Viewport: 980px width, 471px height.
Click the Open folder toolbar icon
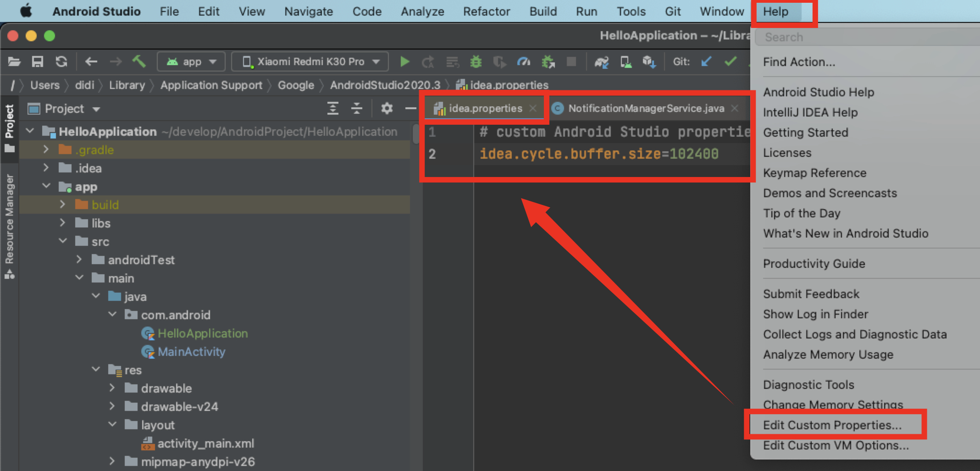click(14, 61)
